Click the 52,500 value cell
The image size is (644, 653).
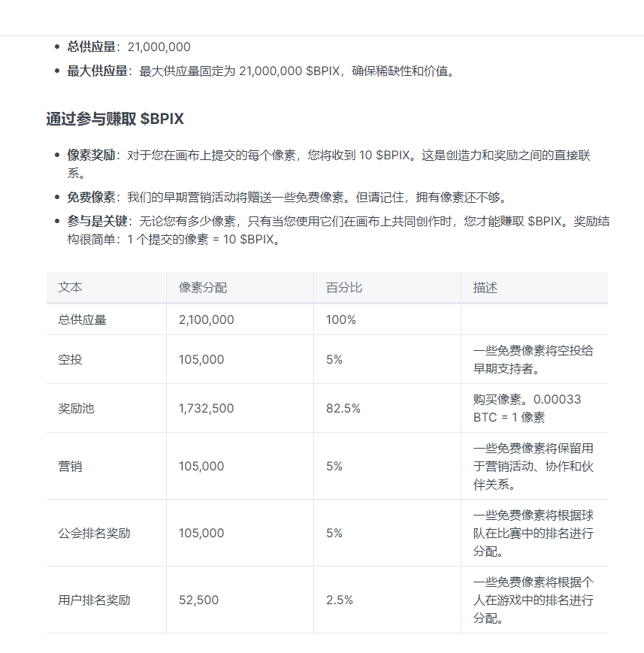tap(198, 600)
